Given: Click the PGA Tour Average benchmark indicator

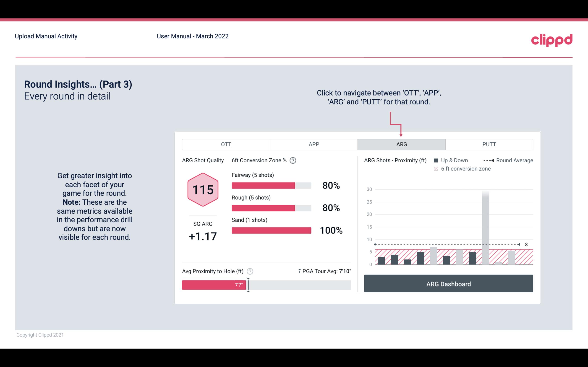Looking at the screenshot, I should [x=248, y=284].
